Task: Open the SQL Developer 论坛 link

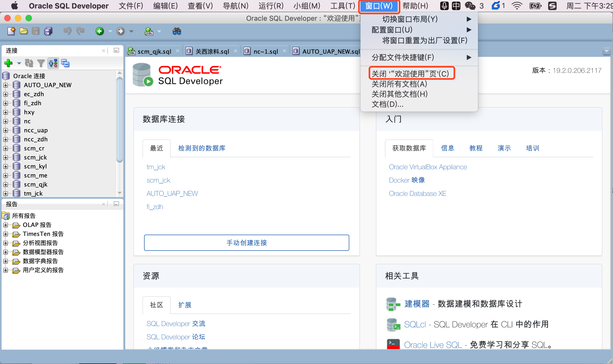Action: (176, 337)
